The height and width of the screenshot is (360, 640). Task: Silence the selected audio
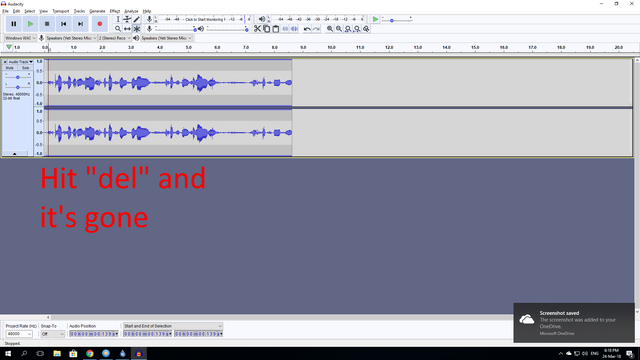point(294,29)
